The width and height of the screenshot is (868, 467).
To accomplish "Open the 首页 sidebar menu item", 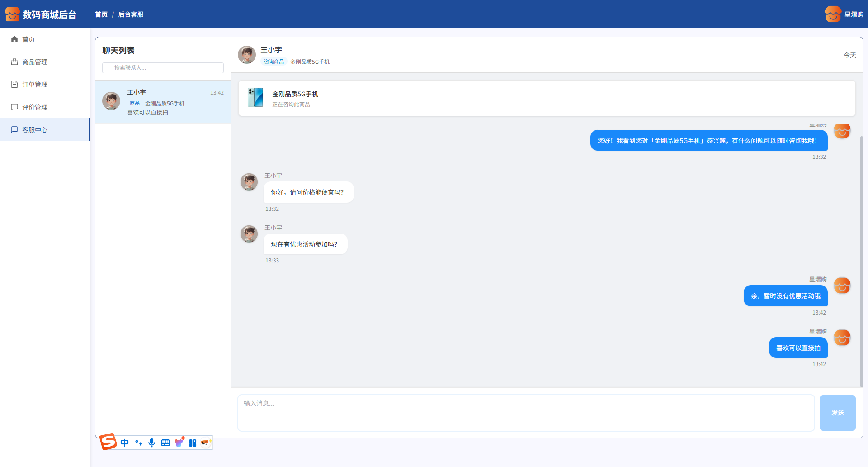I will pyautogui.click(x=28, y=39).
